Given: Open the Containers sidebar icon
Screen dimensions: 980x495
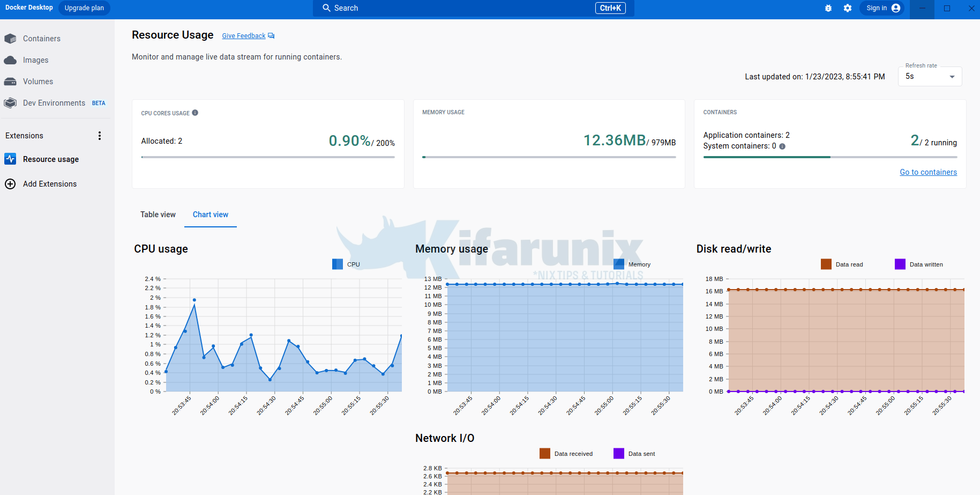Looking at the screenshot, I should (x=10, y=39).
